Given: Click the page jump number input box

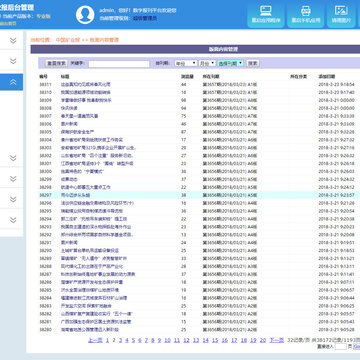Looking at the screenshot, I should click(340, 347).
